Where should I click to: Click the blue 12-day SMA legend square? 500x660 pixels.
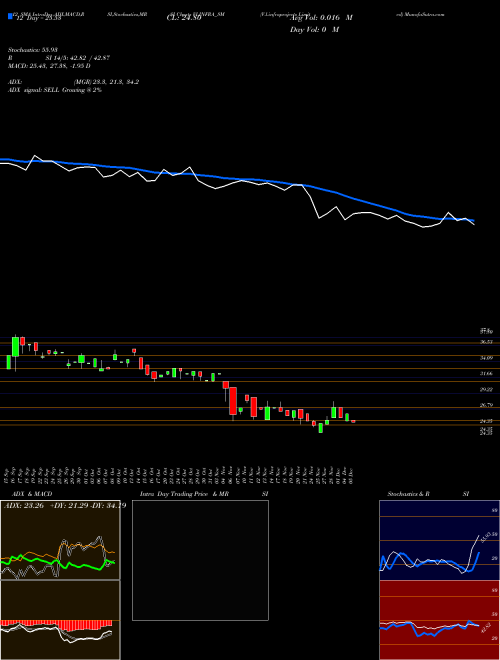click(x=11, y=17)
